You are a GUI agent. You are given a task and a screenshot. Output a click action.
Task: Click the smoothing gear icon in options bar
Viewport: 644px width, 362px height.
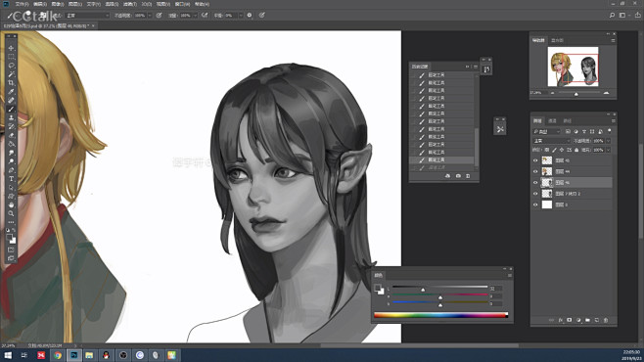click(250, 16)
